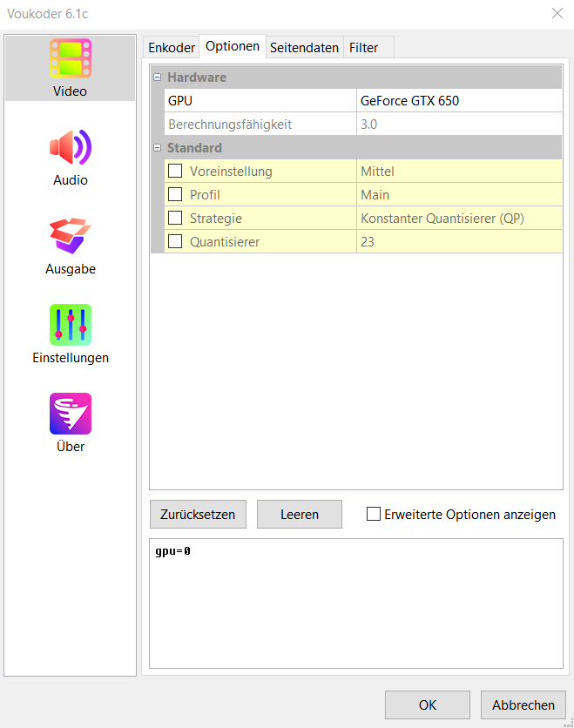Tick the Strategie checkbox
Viewport: 574px width, 728px height.
pos(175,219)
